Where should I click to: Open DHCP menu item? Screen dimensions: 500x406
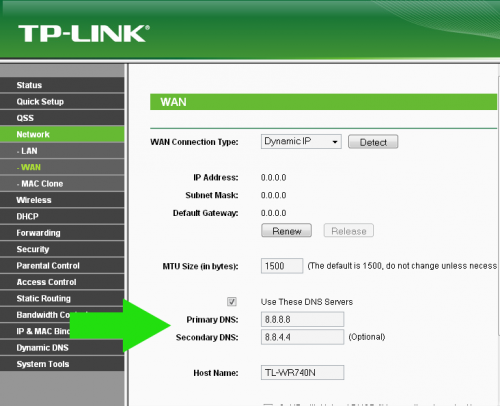coord(62,216)
